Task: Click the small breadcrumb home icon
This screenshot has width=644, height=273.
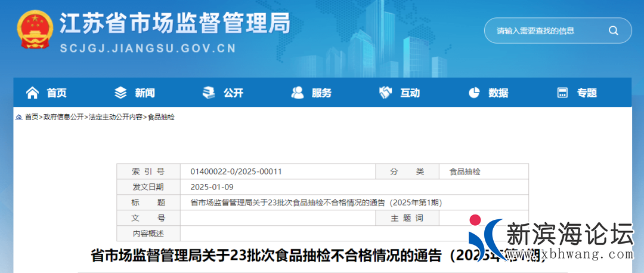Action: (x=18, y=117)
